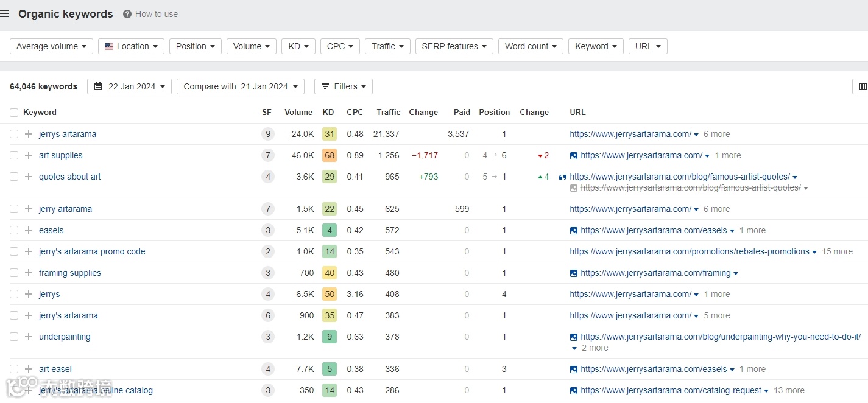Screen dimensions: 868x403
Task: Expand easels row plus icon
Action: (29, 230)
